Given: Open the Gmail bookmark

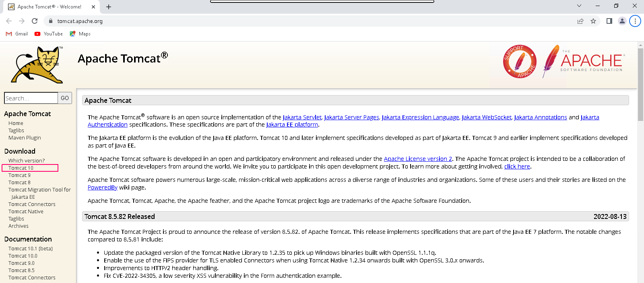Looking at the screenshot, I should pos(17,34).
